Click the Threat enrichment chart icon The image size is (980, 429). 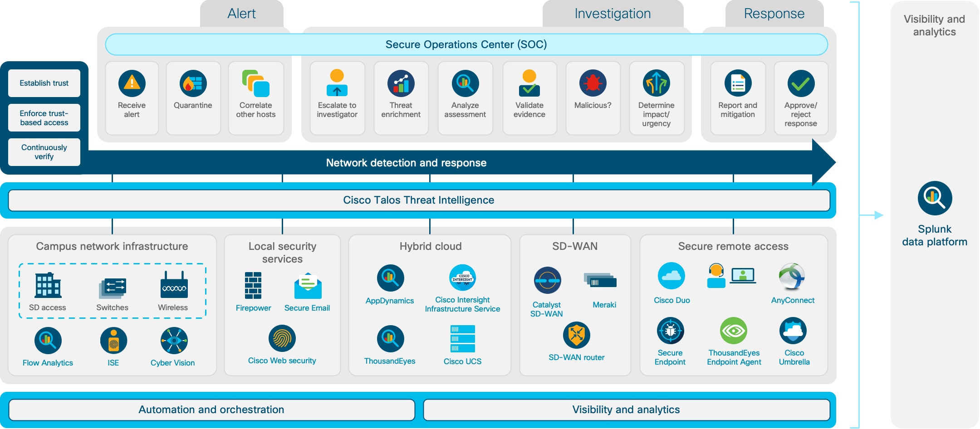[x=401, y=83]
